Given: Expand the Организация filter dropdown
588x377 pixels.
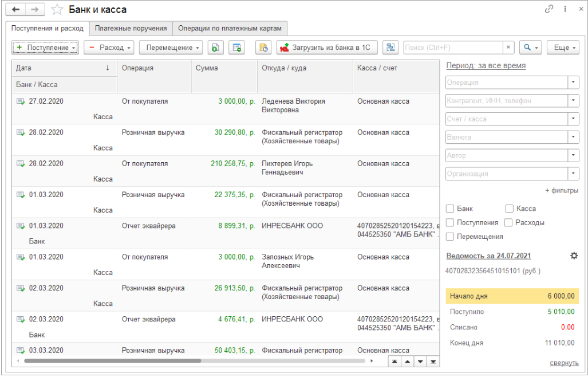Looking at the screenshot, I should pyautogui.click(x=573, y=174).
